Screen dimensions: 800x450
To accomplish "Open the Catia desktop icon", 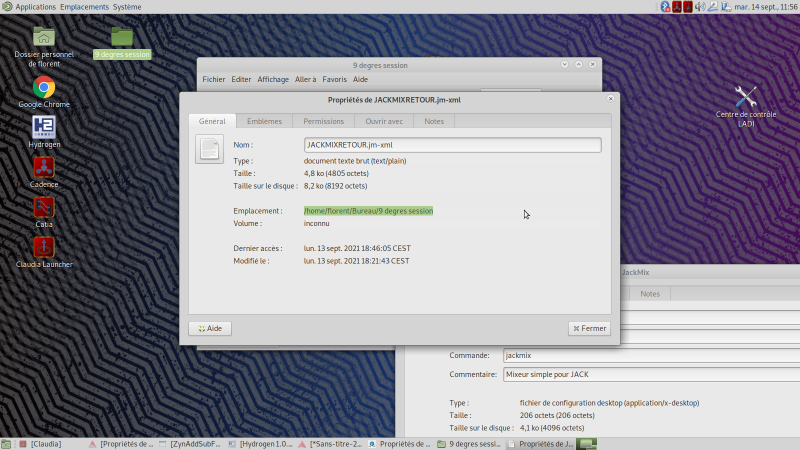I will click(44, 212).
